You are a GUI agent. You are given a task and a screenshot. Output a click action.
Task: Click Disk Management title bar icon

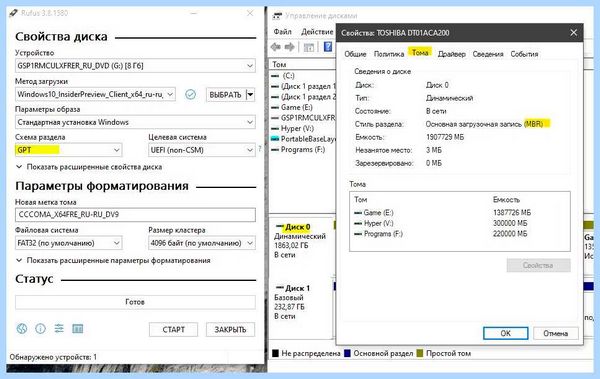point(277,16)
